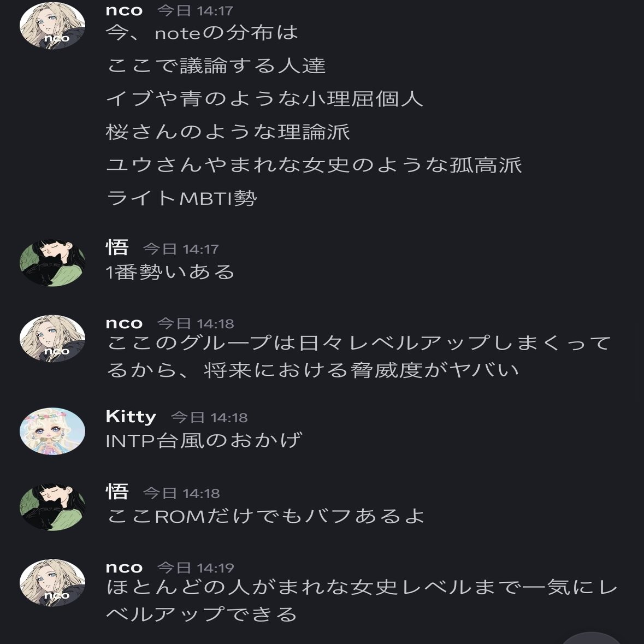Image resolution: width=644 pixels, height=644 pixels.
Task: Click the username nco above 今、noteの分布は
Action: coord(124,11)
